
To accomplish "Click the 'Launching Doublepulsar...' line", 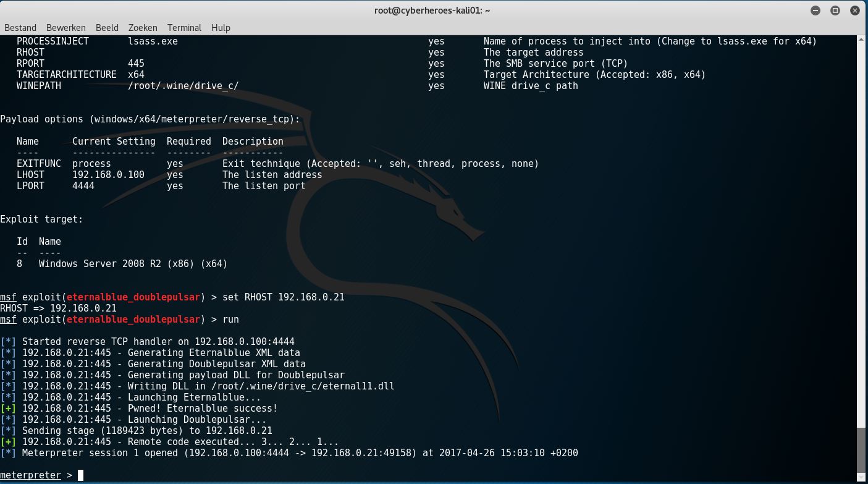I will point(133,420).
